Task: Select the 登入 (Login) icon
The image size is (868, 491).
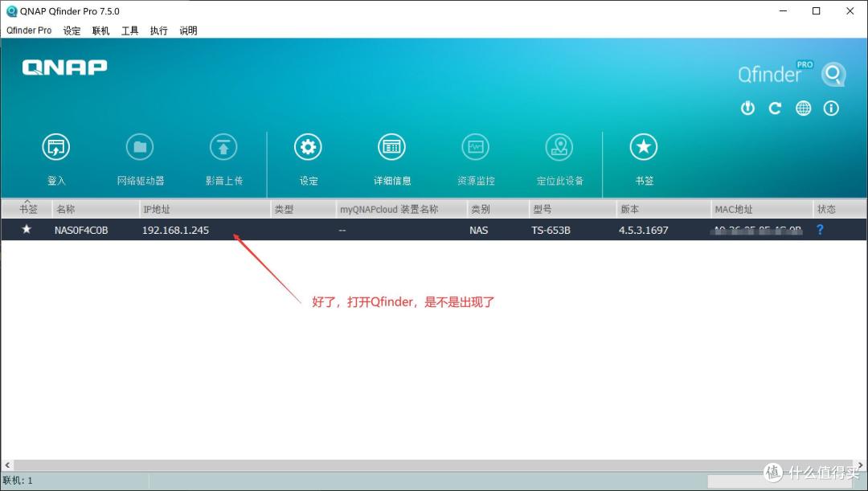Action: coord(56,146)
